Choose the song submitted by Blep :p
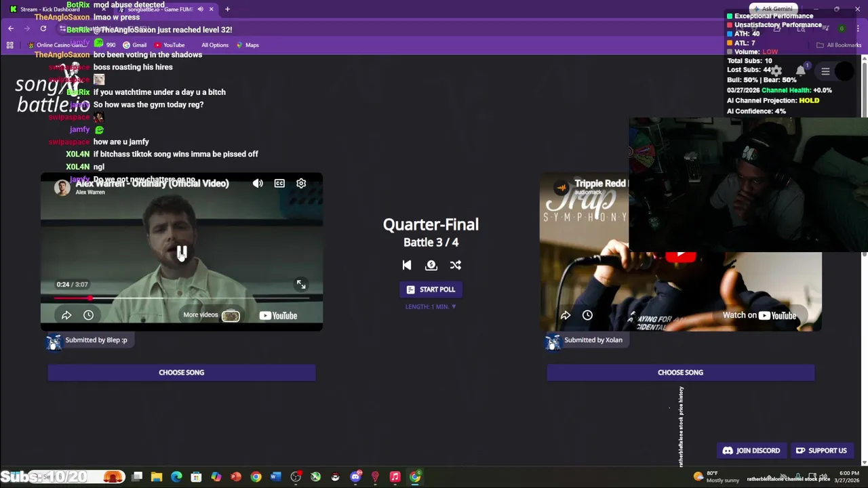Screen dimensions: 868x488 (x=181, y=372)
